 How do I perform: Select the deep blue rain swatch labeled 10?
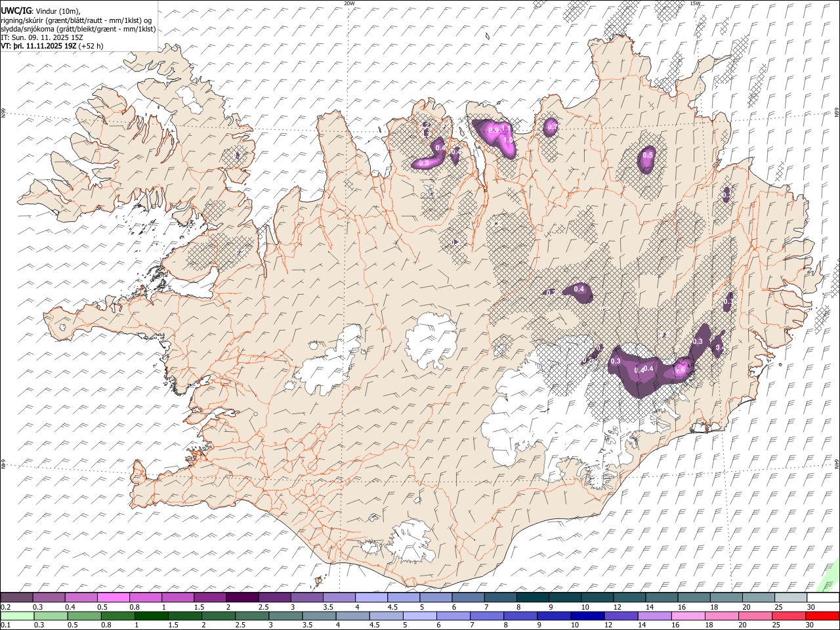click(x=587, y=616)
